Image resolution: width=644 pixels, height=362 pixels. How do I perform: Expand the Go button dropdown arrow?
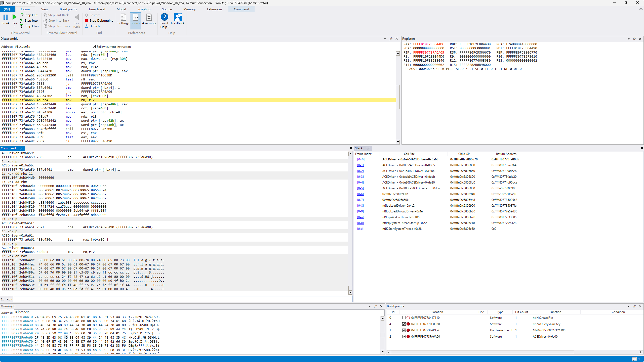(15, 27)
